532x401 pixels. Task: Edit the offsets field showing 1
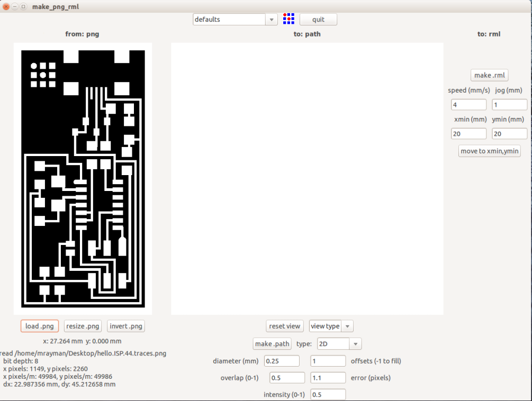(328, 361)
